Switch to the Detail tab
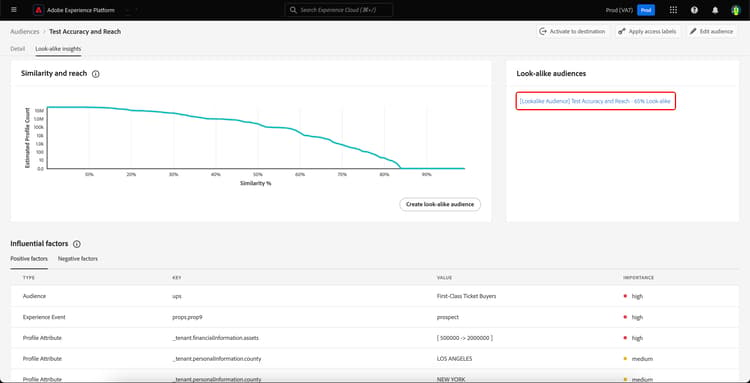The image size is (750, 383). pos(18,48)
